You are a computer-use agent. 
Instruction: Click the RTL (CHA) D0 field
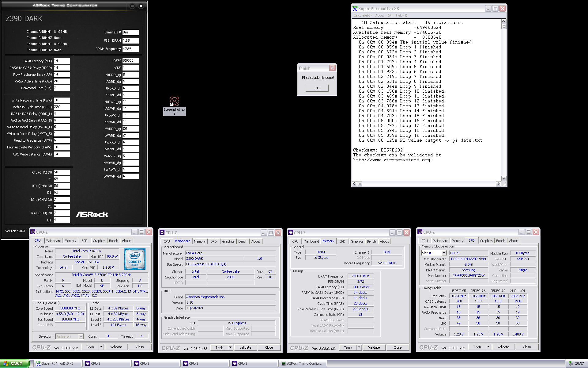62,172
